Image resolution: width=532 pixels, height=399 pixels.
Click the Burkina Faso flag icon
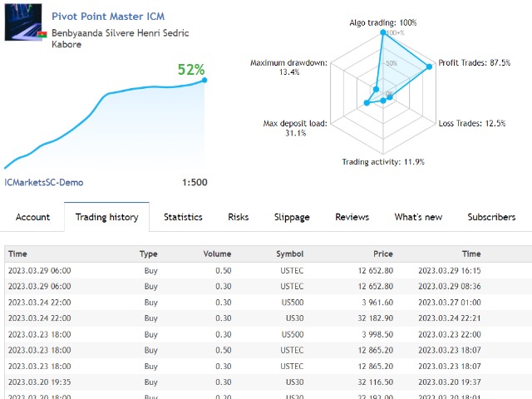[x=42, y=34]
